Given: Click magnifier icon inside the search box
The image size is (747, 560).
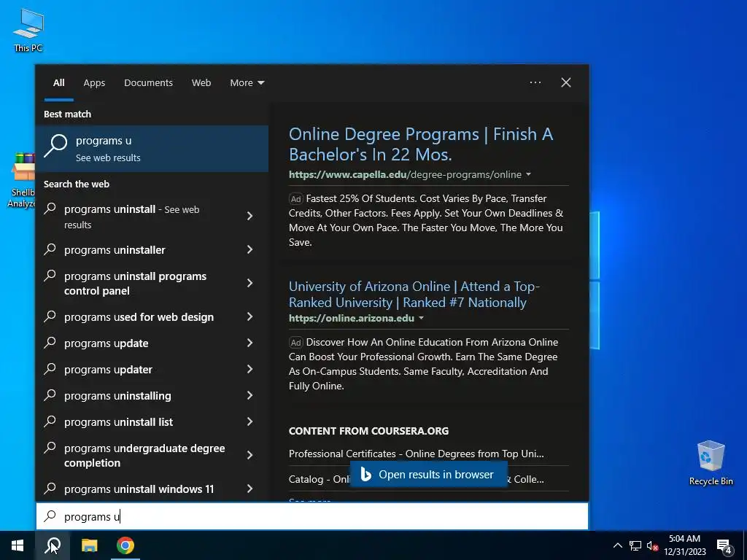Looking at the screenshot, I should (50, 516).
